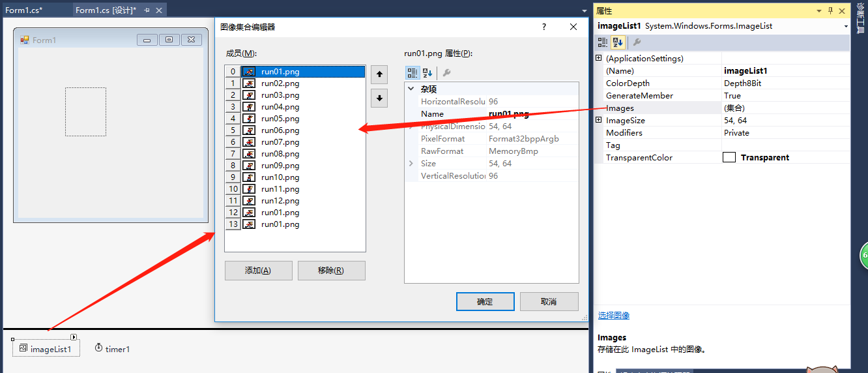Cancel the dialog with 取消
The width and height of the screenshot is (868, 373).
[x=549, y=302]
